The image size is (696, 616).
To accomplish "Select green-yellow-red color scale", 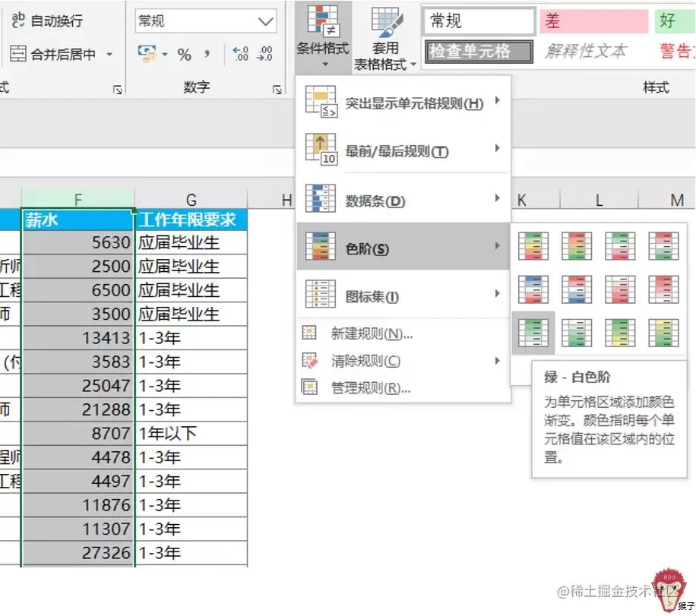I will (x=533, y=245).
